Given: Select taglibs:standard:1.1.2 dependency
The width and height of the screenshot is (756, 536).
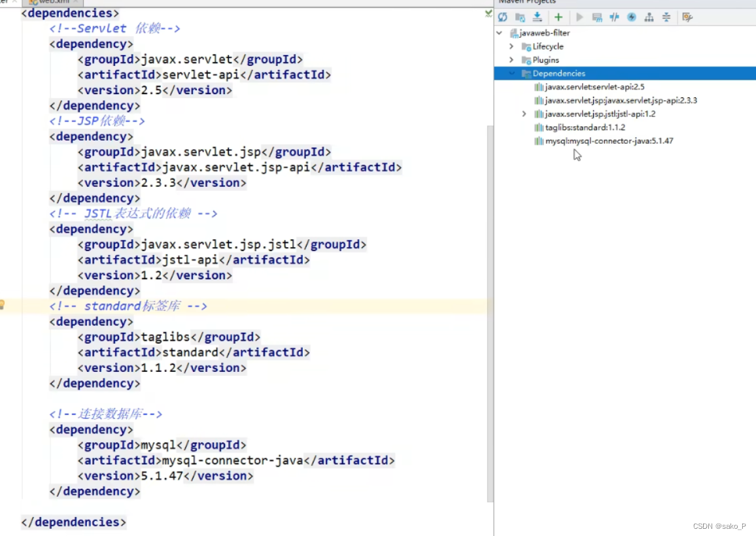Looking at the screenshot, I should pos(579,127).
